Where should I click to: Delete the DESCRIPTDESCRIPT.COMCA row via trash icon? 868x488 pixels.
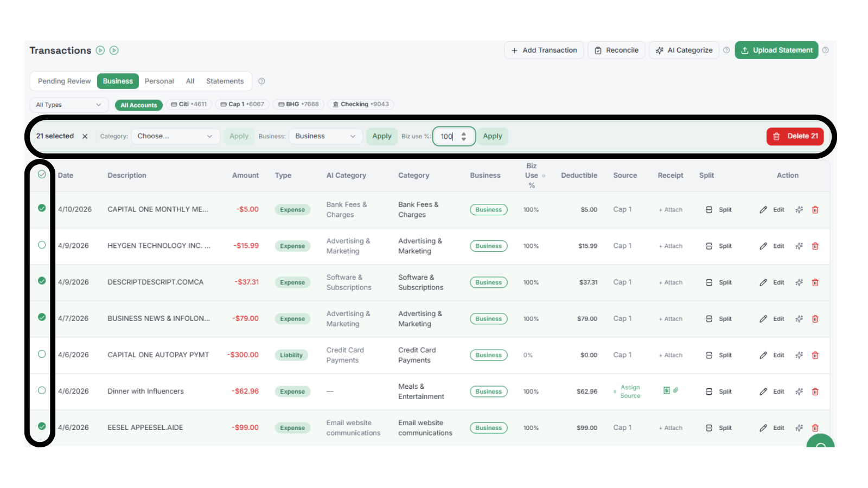[815, 282]
